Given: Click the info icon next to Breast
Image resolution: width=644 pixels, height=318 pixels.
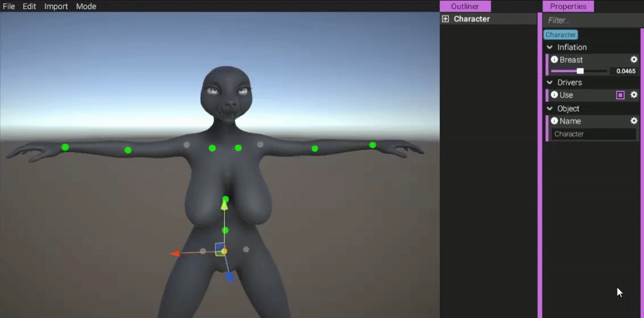Looking at the screenshot, I should pyautogui.click(x=554, y=59).
